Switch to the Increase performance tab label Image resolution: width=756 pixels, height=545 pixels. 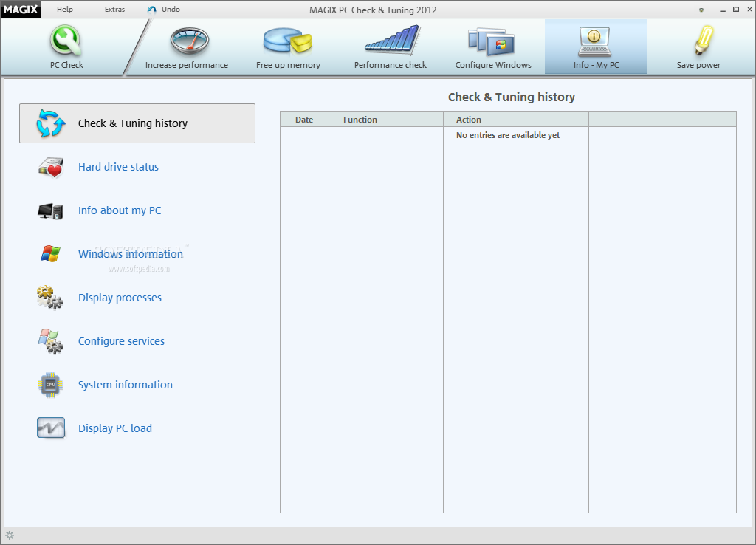point(187,65)
